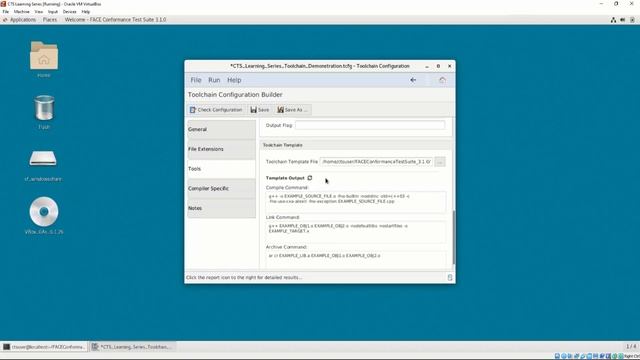Switch to the General tab
This screenshot has width=640, height=360.
(222, 129)
